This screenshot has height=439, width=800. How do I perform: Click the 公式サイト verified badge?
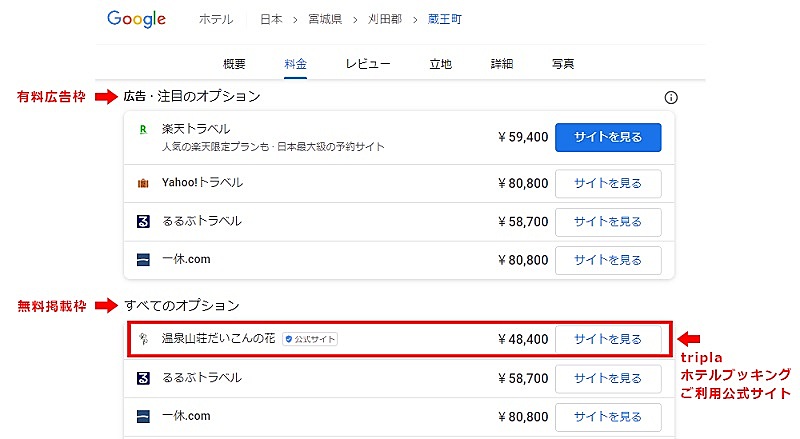point(310,339)
